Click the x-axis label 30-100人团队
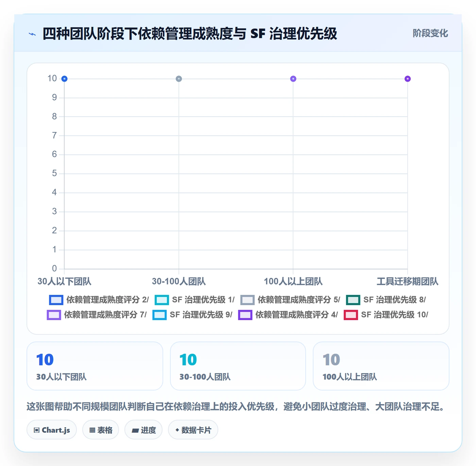 point(179,281)
